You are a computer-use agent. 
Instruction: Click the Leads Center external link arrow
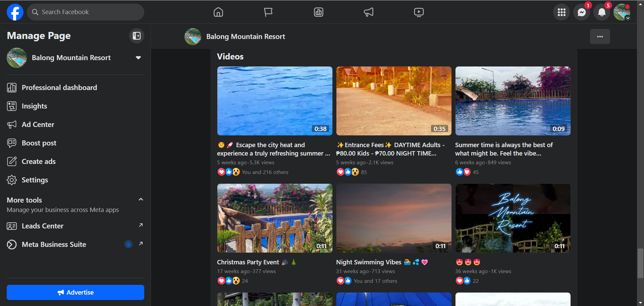click(141, 225)
